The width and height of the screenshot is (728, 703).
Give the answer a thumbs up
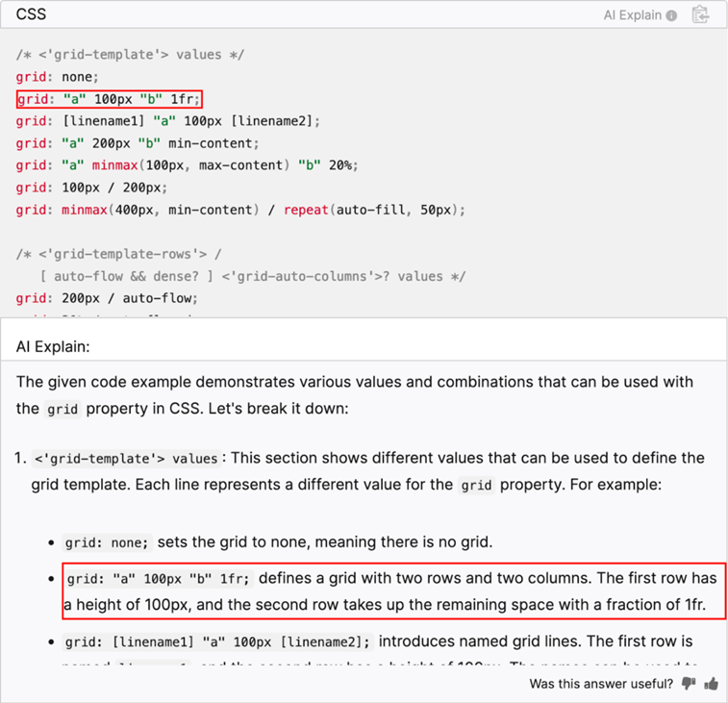(x=712, y=684)
